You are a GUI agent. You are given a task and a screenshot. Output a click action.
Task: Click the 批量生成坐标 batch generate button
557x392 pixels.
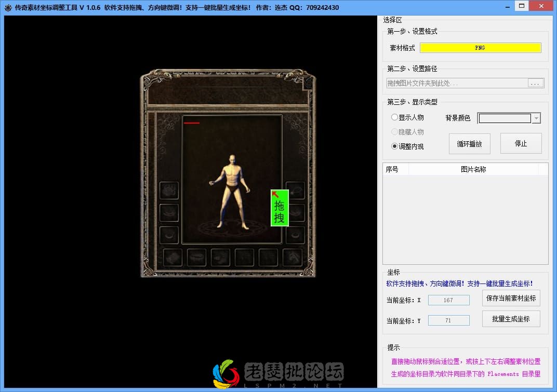(511, 319)
